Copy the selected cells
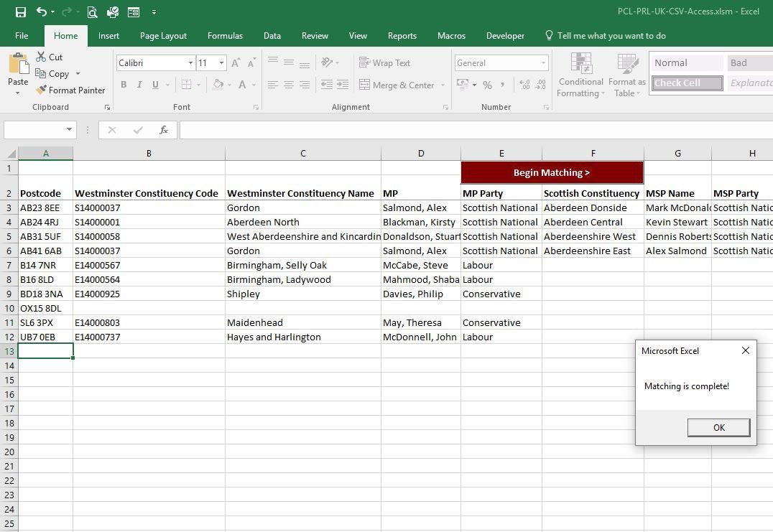 pos(52,73)
